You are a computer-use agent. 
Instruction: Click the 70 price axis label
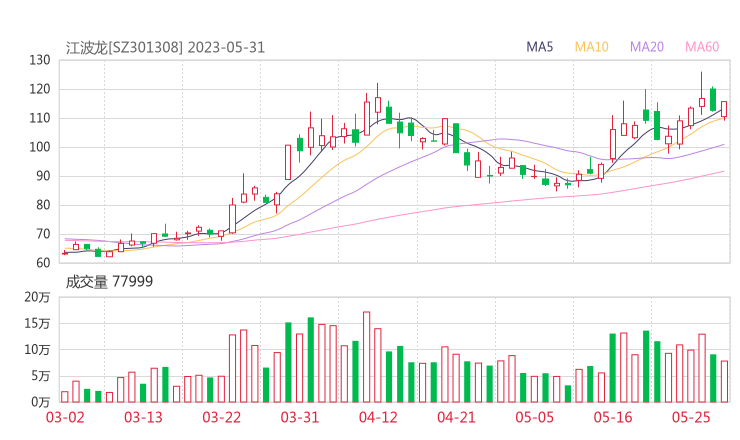[x=43, y=234]
